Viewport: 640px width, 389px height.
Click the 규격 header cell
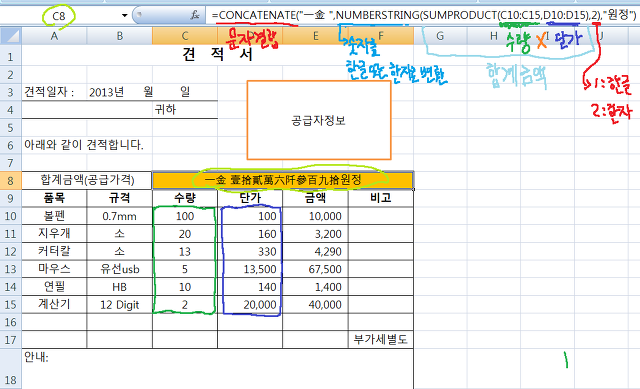[120, 198]
